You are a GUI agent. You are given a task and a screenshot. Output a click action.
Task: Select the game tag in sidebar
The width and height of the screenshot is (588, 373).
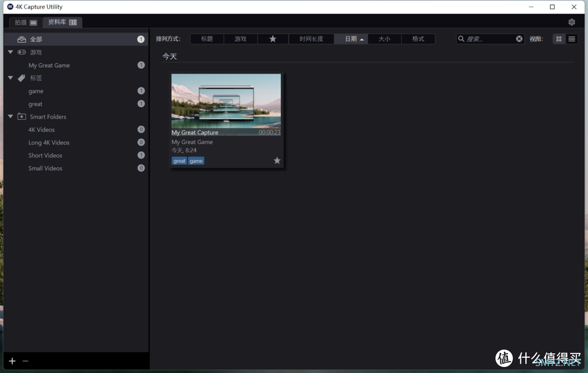pyautogui.click(x=76, y=91)
